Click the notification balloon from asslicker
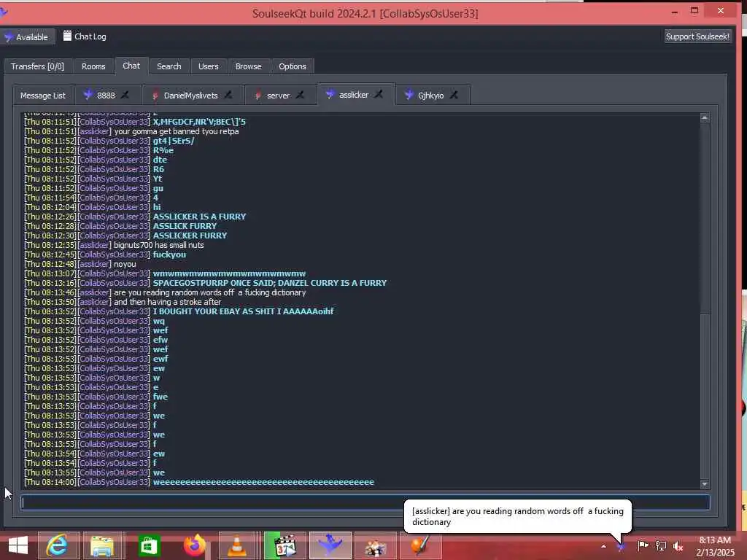 click(518, 516)
